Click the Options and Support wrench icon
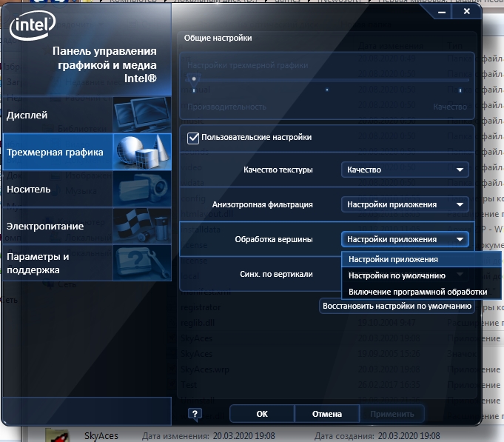The height and width of the screenshot is (442, 504). click(142, 263)
